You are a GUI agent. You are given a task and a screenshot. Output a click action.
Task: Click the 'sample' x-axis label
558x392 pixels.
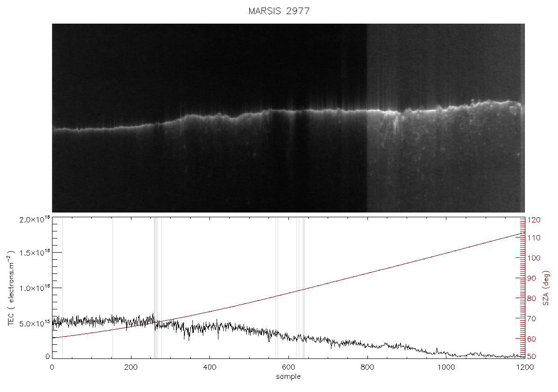(x=288, y=376)
